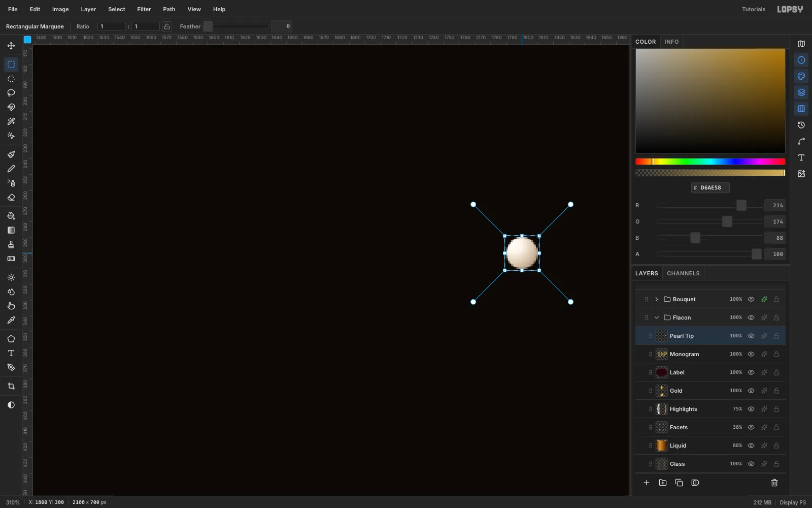Screen dimensions: 812x508
Task: Select the Move tool
Action: pos(11,46)
